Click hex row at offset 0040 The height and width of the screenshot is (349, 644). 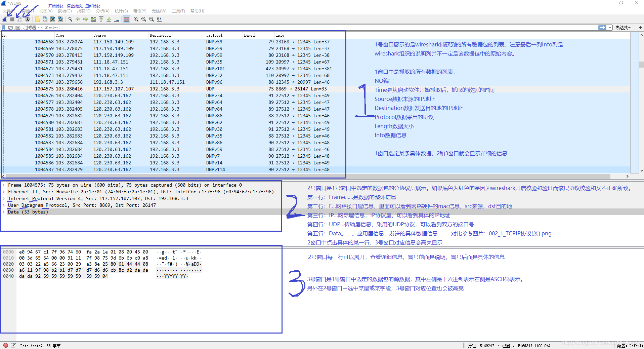tap(102, 276)
